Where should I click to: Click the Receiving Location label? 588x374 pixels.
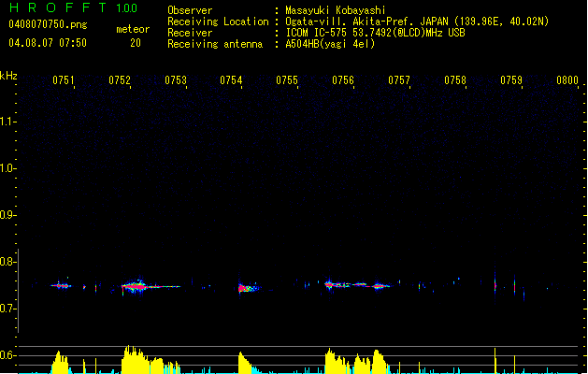pyautogui.click(x=218, y=22)
